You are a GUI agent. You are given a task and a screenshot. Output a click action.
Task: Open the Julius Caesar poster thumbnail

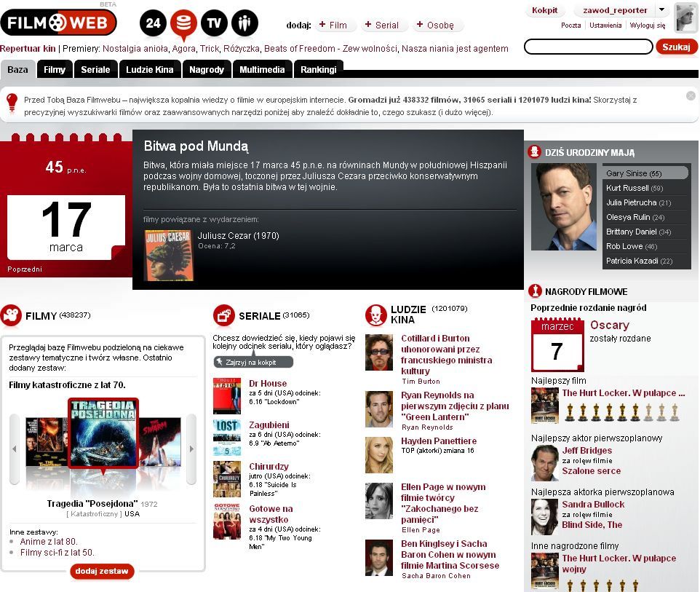[169, 255]
